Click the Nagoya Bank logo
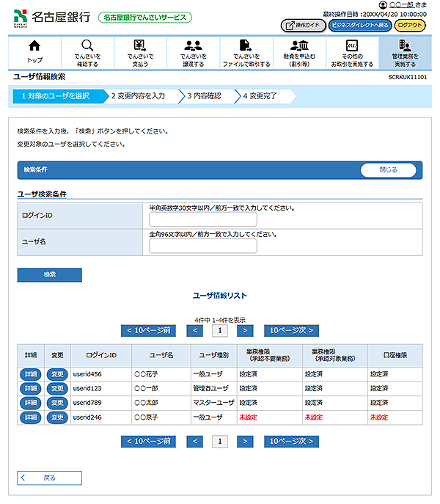Screen dimensions: 440x504 (52, 18)
